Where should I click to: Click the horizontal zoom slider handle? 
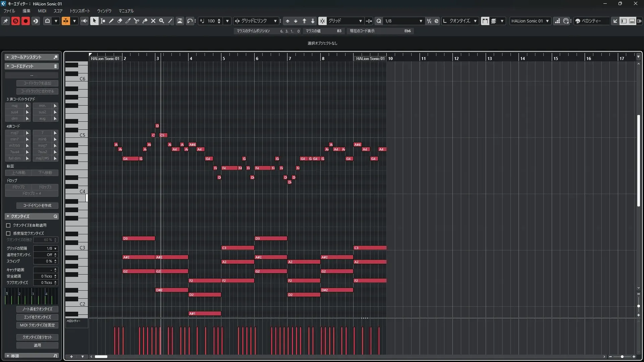(x=622, y=357)
